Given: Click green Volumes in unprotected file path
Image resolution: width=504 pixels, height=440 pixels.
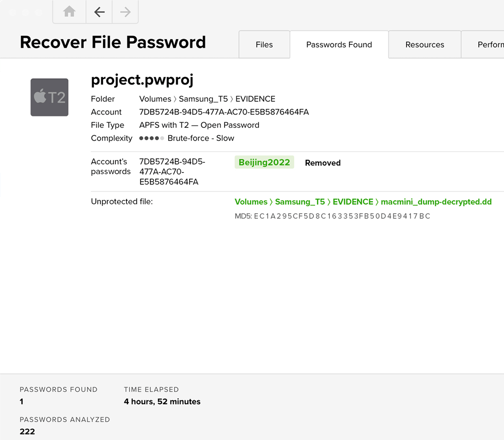Looking at the screenshot, I should [x=251, y=202].
